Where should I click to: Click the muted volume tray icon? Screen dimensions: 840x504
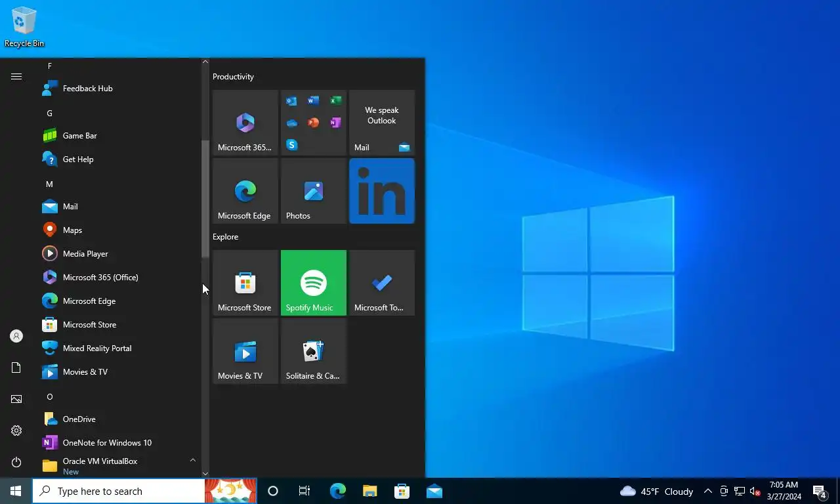coord(755,491)
